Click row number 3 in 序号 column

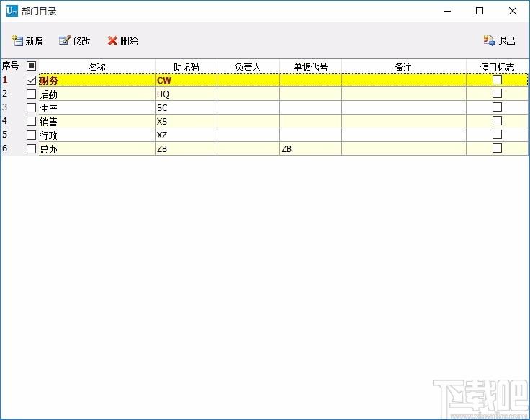click(5, 107)
